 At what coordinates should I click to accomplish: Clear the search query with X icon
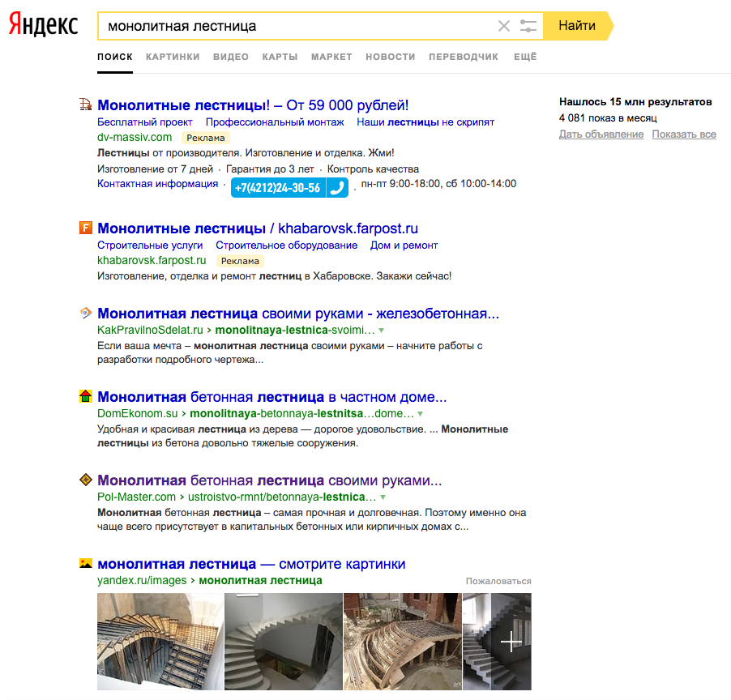504,26
